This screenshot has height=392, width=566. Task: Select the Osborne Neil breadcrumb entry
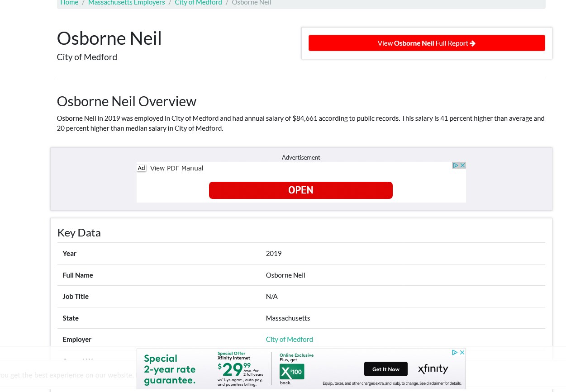coord(252,3)
